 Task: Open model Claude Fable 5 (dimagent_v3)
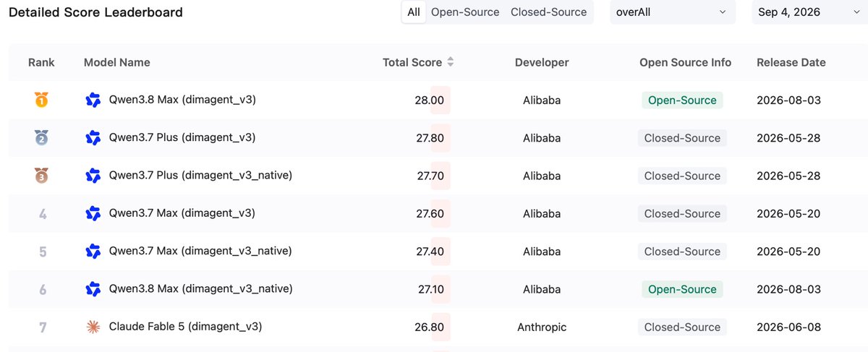[185, 326]
